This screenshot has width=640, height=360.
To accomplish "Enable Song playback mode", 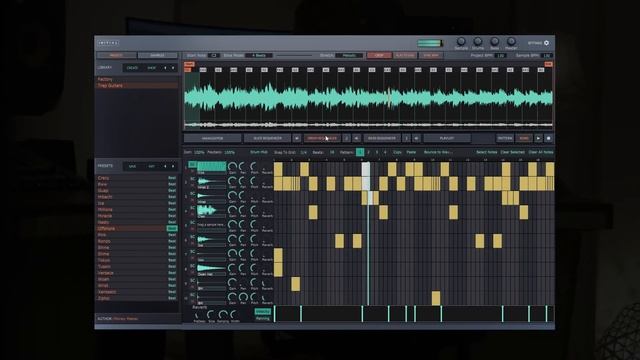I will 524,138.
